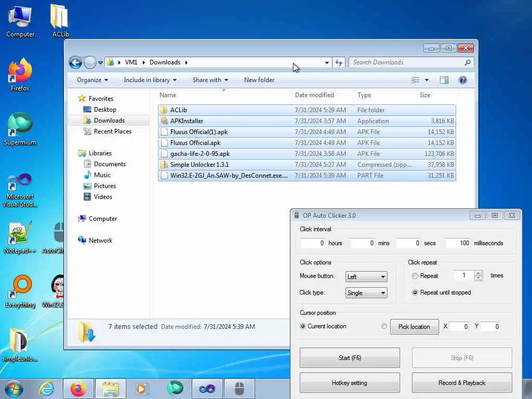This screenshot has width=532, height=399.
Task: Open the recent pages dropdown arrow
Action: (100, 63)
